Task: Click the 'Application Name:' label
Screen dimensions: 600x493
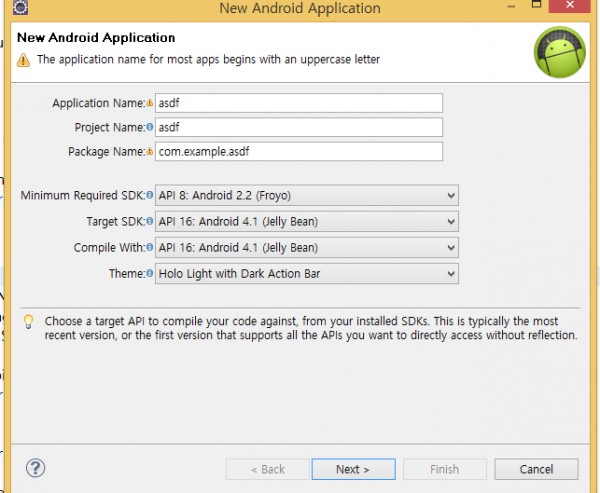Action: click(x=99, y=103)
